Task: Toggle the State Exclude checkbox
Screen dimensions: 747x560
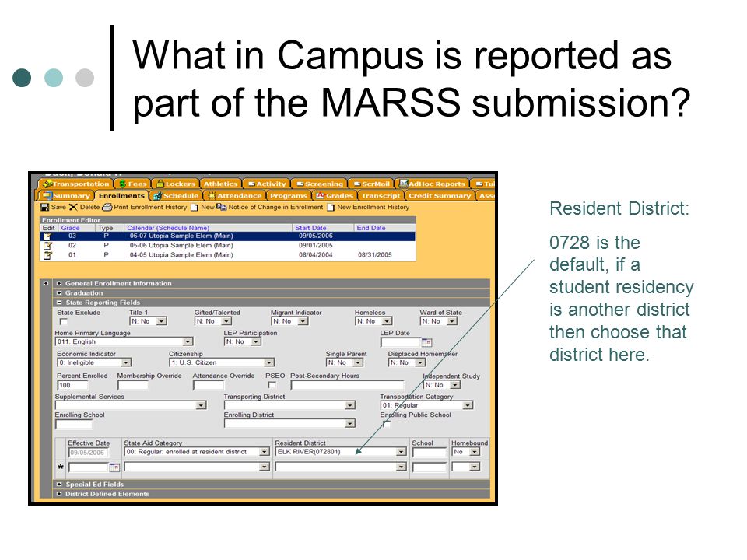Action: click(x=63, y=322)
